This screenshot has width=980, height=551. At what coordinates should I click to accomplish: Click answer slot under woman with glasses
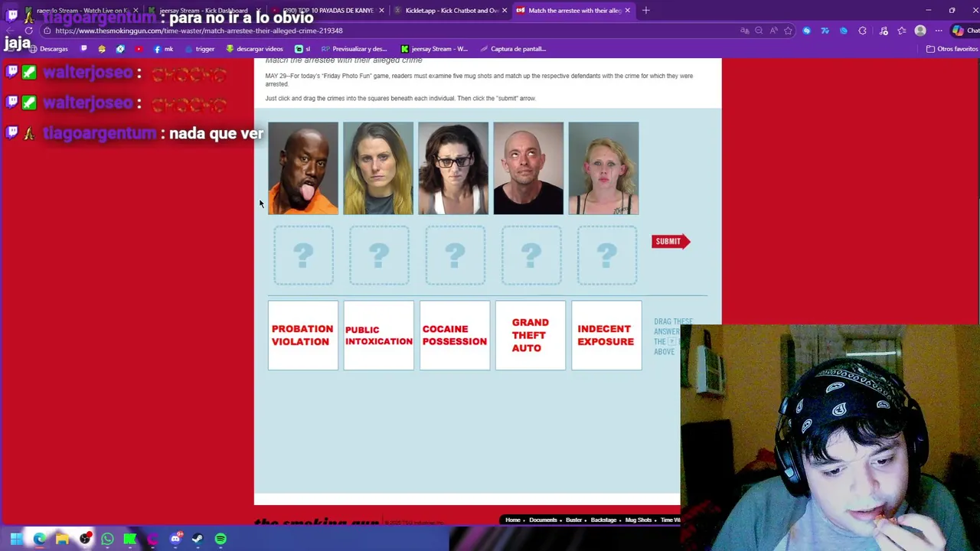click(x=455, y=256)
